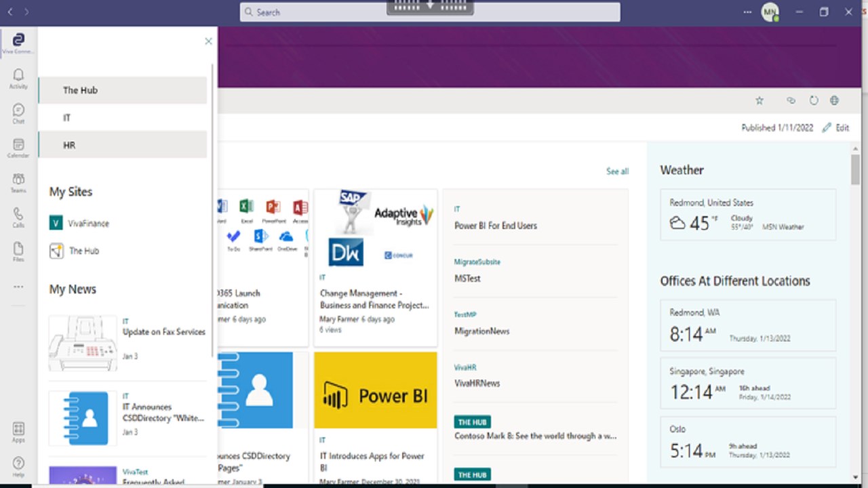Open the MN profile avatar

click(x=770, y=12)
